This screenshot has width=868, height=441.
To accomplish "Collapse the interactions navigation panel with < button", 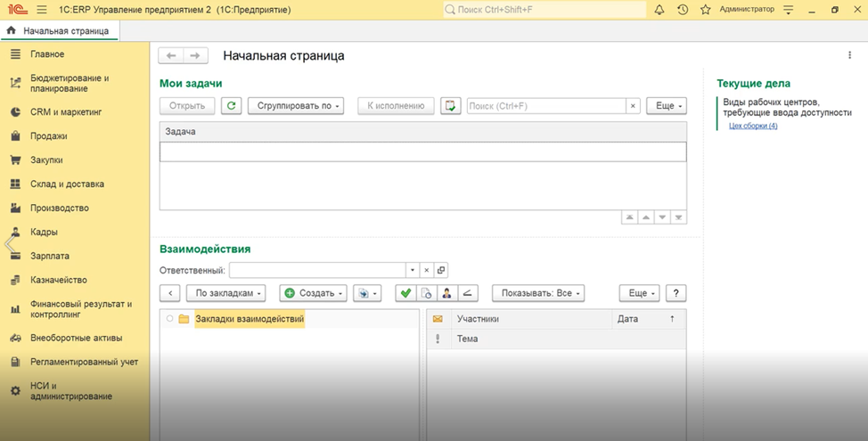I will (x=170, y=293).
